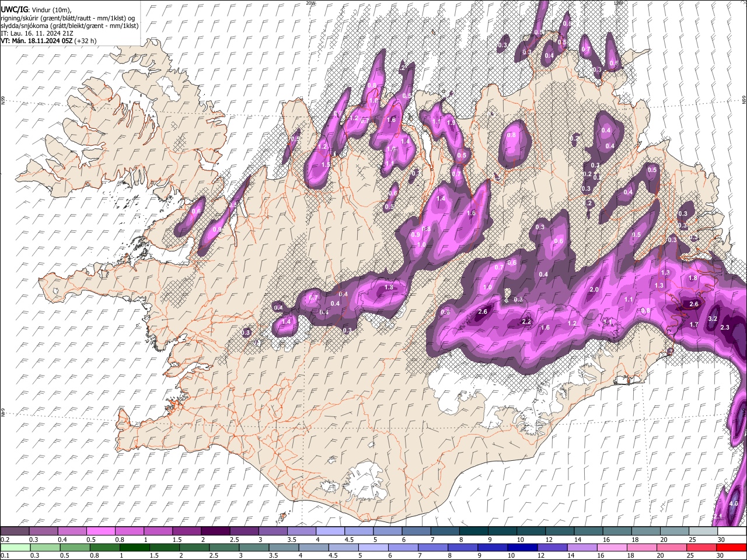
Task: Select the 'IT: Lau. 16. 11. 2024 21Z' line
Action: coord(37,33)
